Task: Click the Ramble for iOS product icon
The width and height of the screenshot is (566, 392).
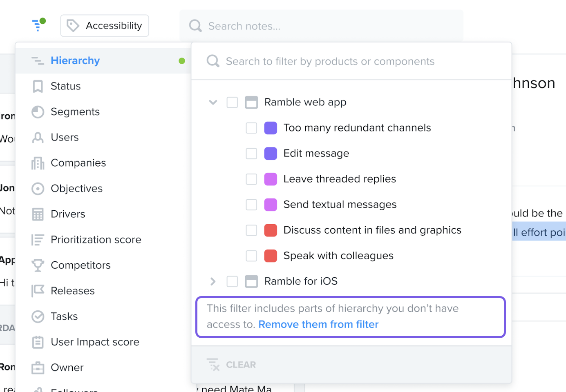Action: [251, 281]
